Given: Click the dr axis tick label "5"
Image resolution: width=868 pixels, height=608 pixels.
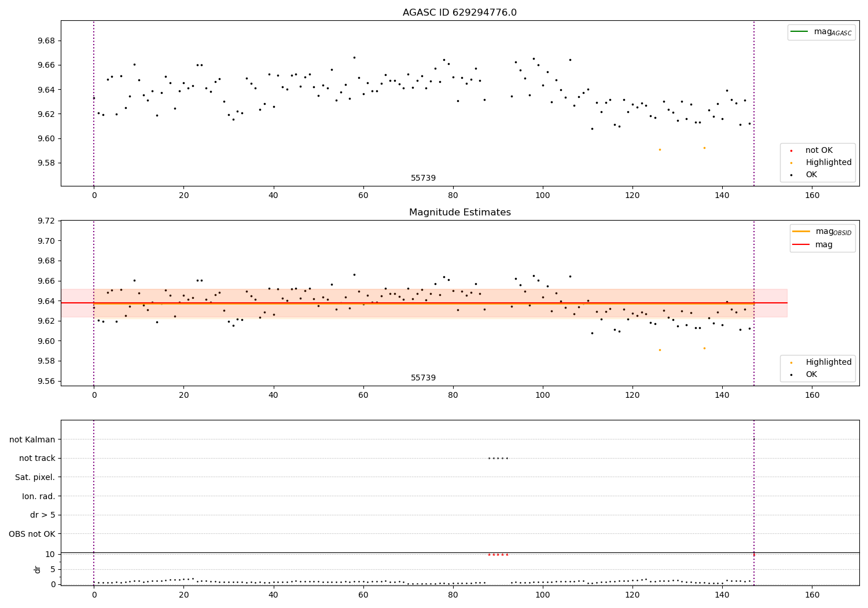Looking at the screenshot, I should click(x=53, y=569).
